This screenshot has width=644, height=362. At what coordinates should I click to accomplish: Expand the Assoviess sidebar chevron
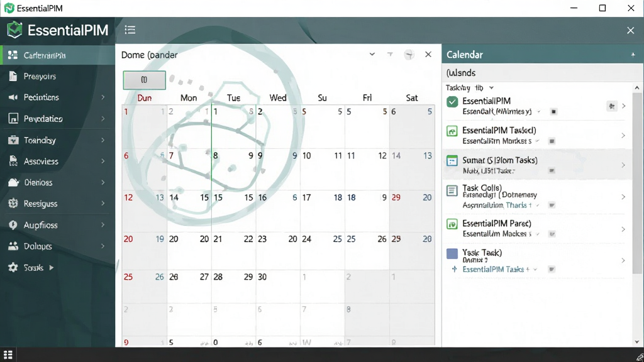(103, 162)
